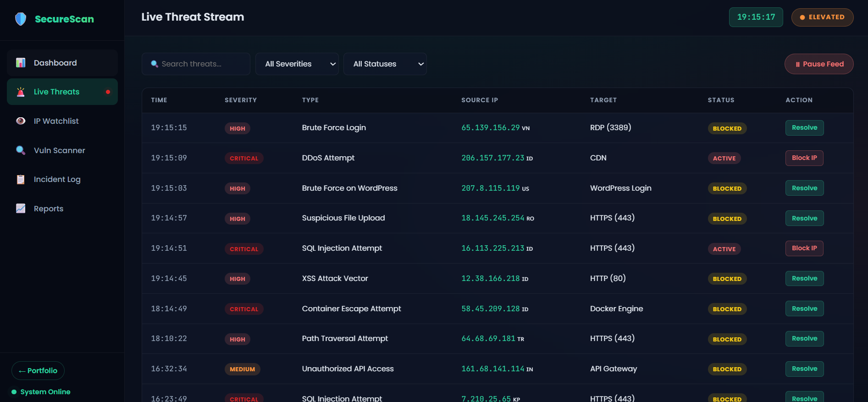Block IP for the DDoS Attempt
This screenshot has width=868, height=402.
click(x=804, y=158)
